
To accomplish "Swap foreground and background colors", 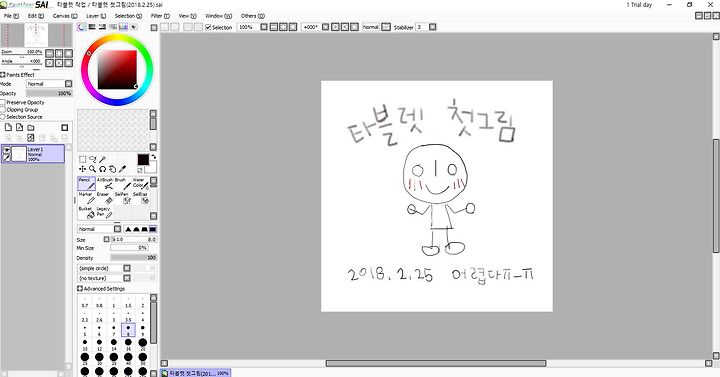I will click(x=153, y=157).
